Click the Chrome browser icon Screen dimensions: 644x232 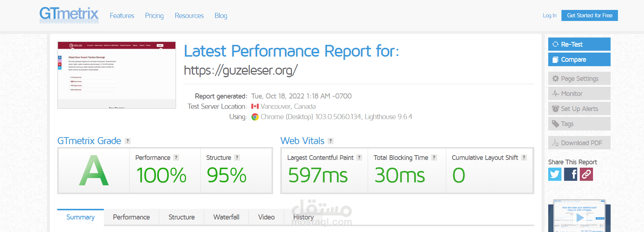(255, 117)
